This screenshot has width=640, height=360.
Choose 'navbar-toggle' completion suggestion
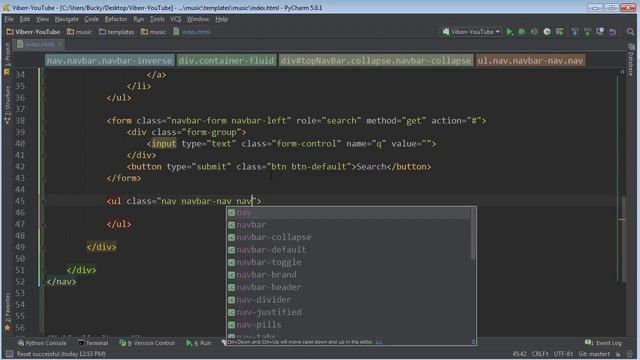[x=349, y=262]
